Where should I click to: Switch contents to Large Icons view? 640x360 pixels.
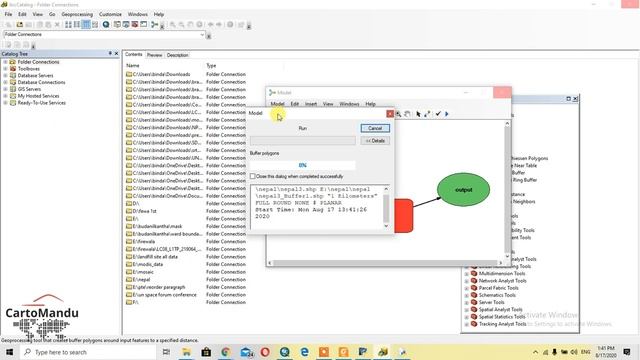[68, 25]
